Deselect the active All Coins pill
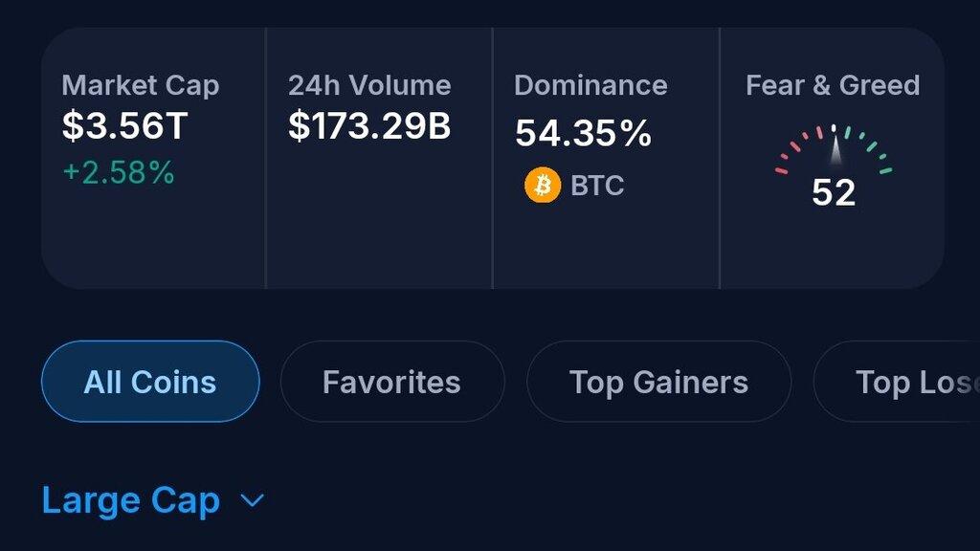 click(149, 381)
